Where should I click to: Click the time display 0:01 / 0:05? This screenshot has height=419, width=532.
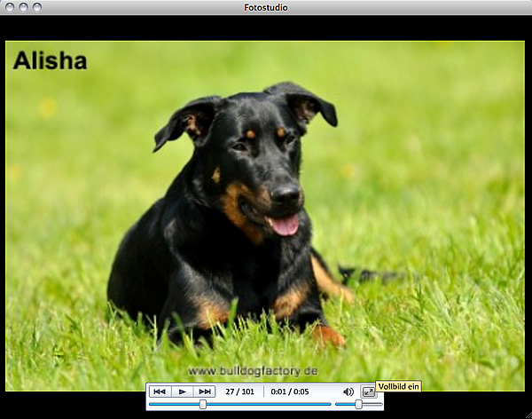pos(290,391)
